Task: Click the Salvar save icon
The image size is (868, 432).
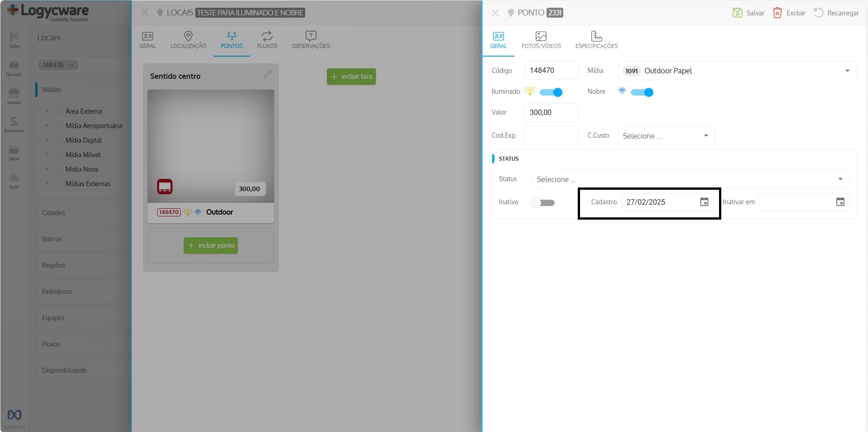Action: [x=737, y=13]
